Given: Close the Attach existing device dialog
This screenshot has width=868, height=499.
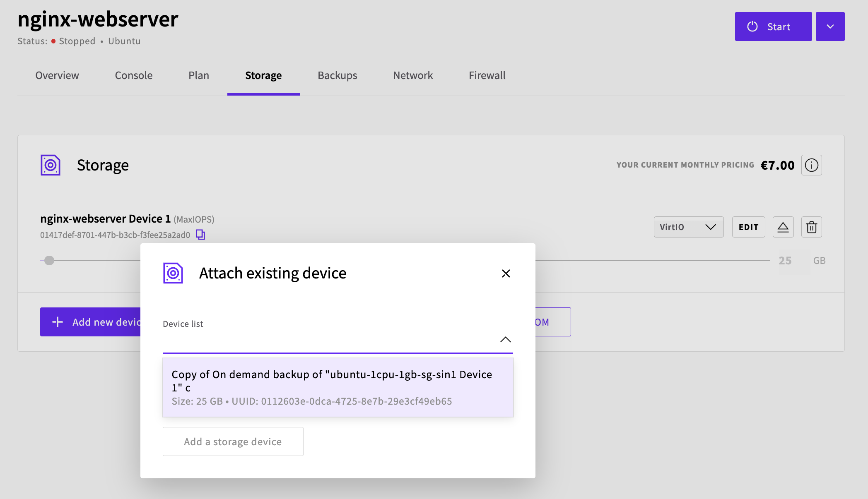Looking at the screenshot, I should click(x=506, y=273).
